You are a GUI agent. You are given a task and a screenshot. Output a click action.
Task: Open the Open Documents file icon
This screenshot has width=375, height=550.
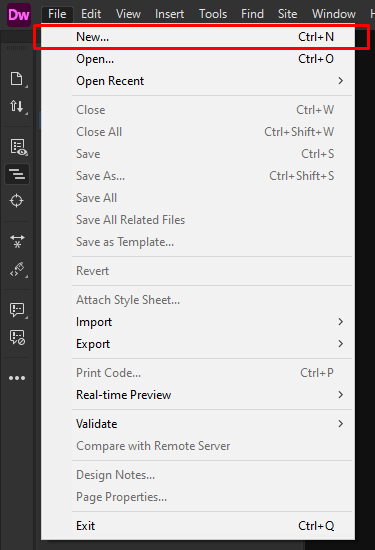[17, 79]
